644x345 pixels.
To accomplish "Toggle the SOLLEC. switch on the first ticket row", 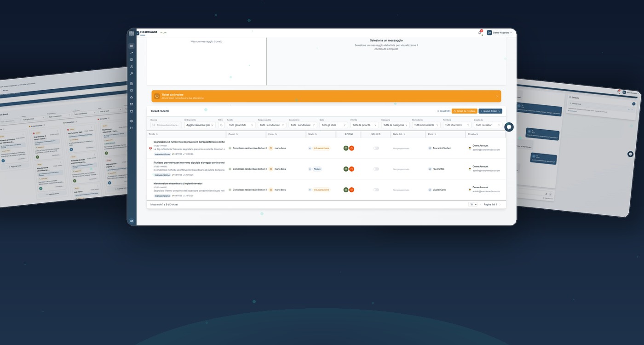I will [376, 148].
